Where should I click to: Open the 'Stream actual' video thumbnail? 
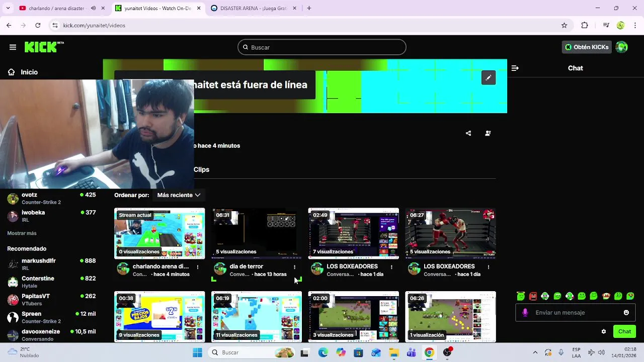pos(159,233)
